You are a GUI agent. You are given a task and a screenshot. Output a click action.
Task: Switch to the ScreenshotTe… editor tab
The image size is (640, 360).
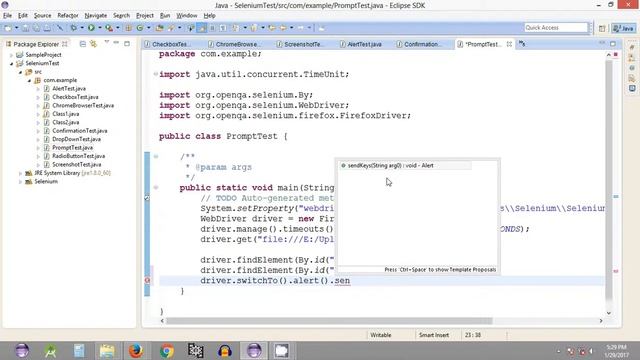coord(302,44)
